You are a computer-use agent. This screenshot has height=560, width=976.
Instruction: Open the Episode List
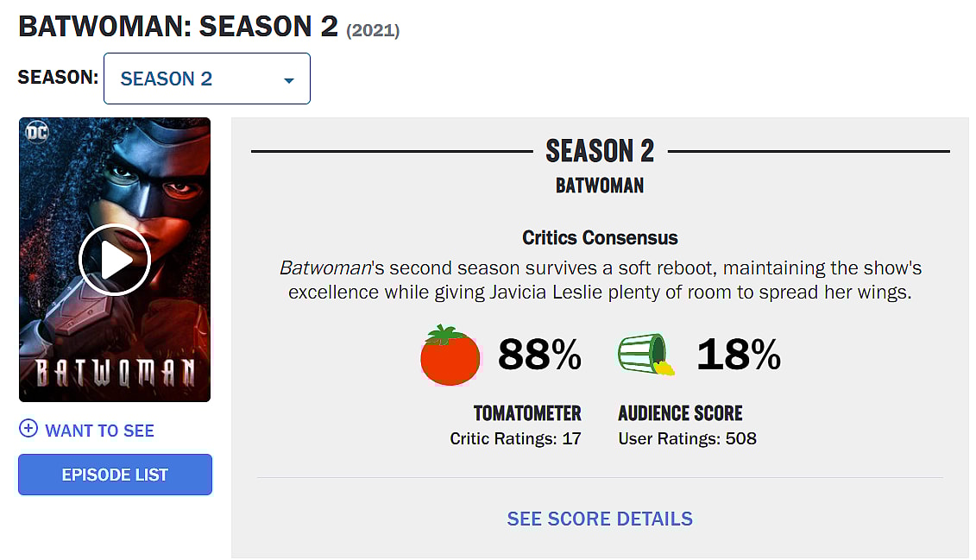tap(115, 475)
